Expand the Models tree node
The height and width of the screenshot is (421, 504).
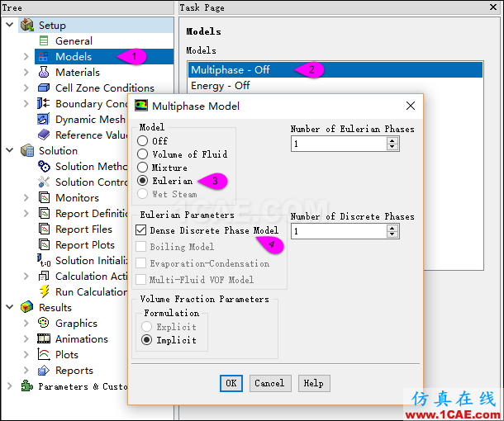[x=26, y=56]
